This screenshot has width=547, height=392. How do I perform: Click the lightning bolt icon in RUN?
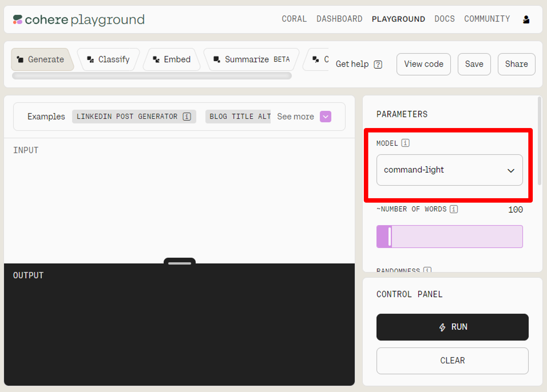[x=442, y=327]
